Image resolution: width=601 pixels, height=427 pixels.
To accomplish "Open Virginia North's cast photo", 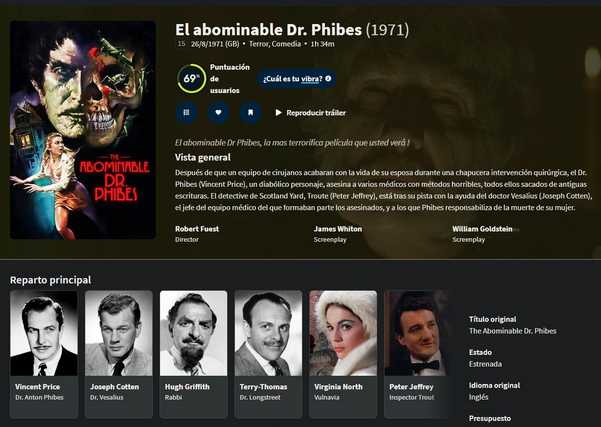I will click(343, 333).
